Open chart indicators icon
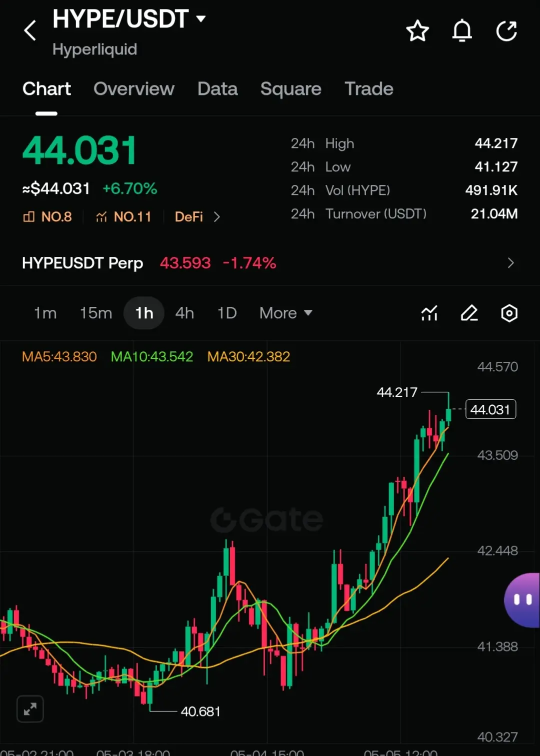This screenshot has height=756, width=540. click(429, 313)
